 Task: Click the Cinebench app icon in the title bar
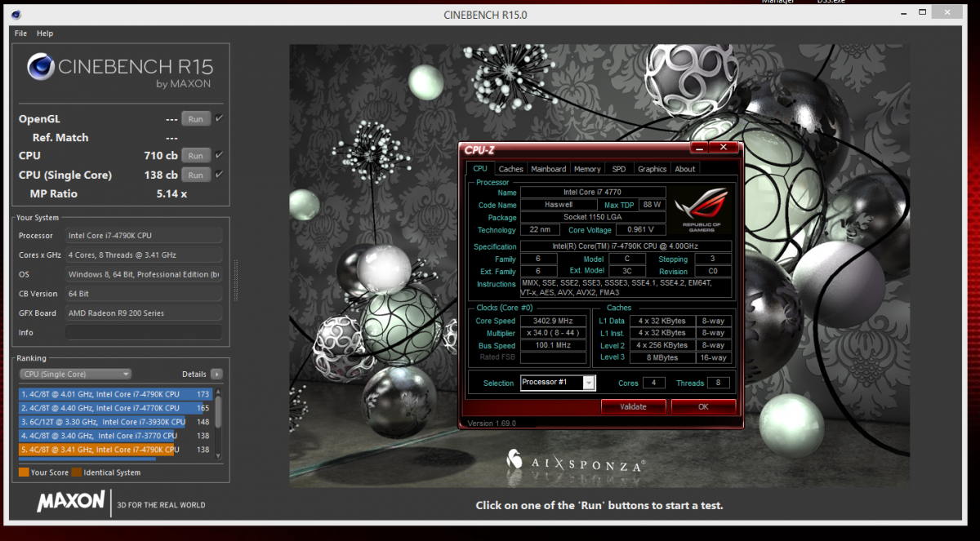point(16,15)
